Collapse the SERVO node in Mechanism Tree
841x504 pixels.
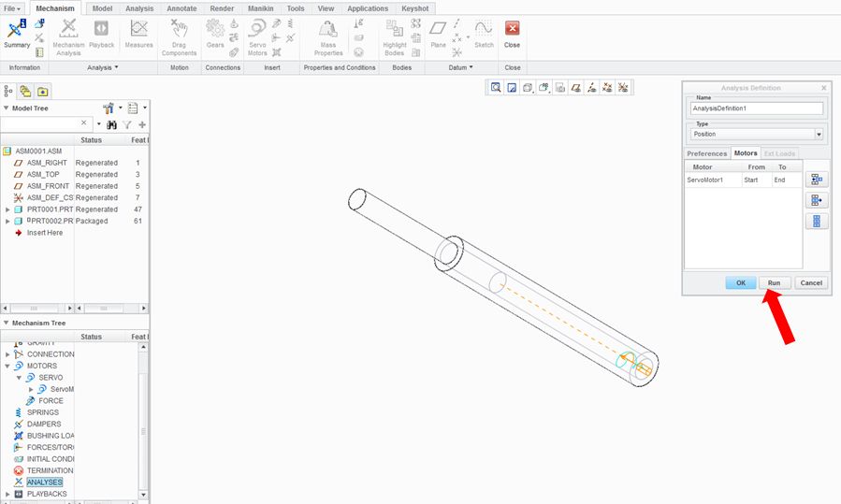[x=20, y=378]
